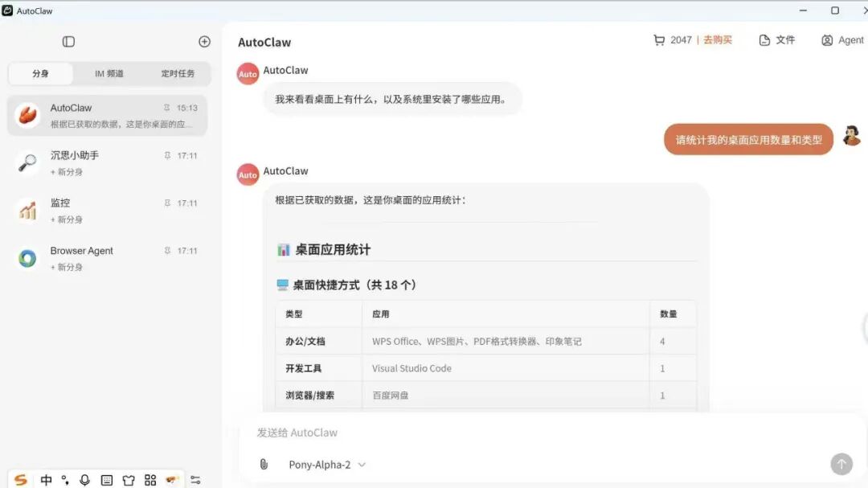
Task: Create a new agent with plus icon
Action: click(204, 42)
